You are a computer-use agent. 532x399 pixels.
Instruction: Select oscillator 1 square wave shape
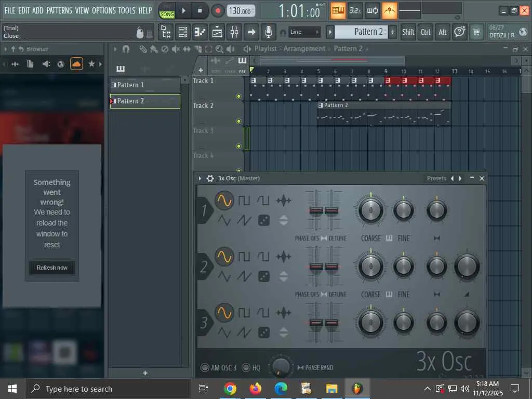click(244, 201)
